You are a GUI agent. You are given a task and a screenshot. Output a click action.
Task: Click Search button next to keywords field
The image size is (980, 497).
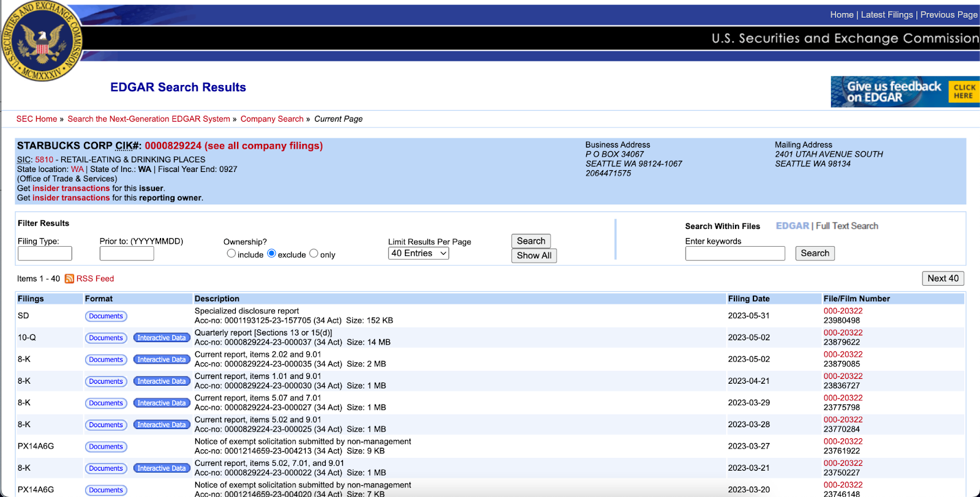pos(815,253)
